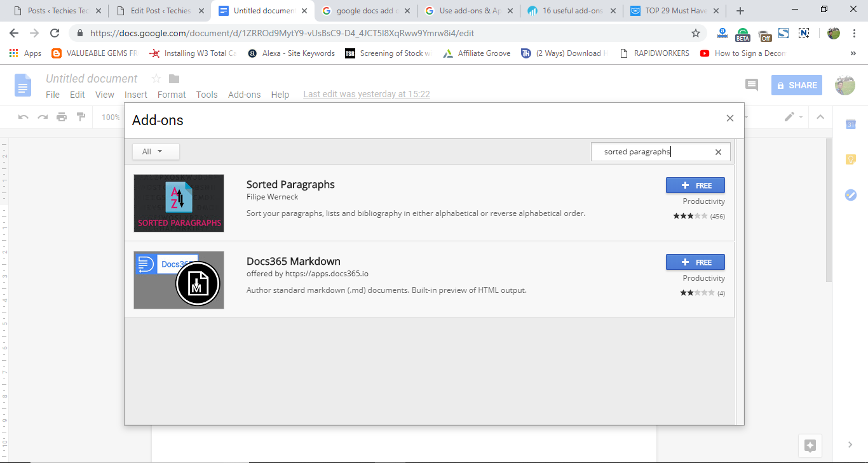This screenshot has width=868, height=463.
Task: Open the File menu
Action: click(x=53, y=95)
